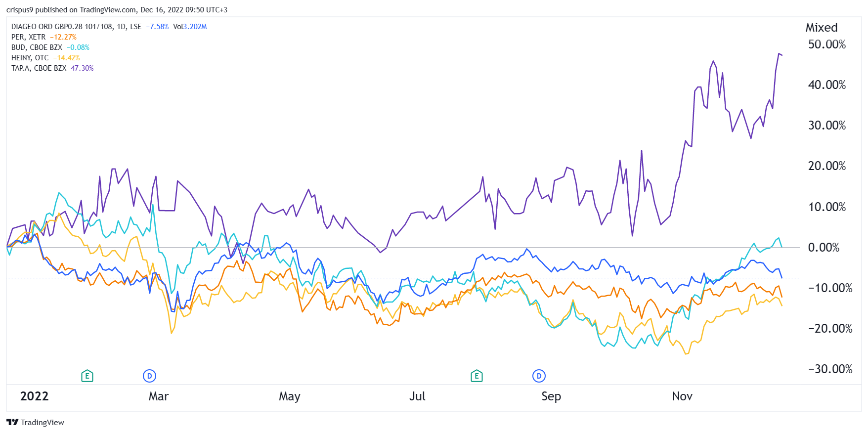This screenshot has height=433, width=868.
Task: Select the DIAGEO ORD legend title
Action: click(x=62, y=27)
